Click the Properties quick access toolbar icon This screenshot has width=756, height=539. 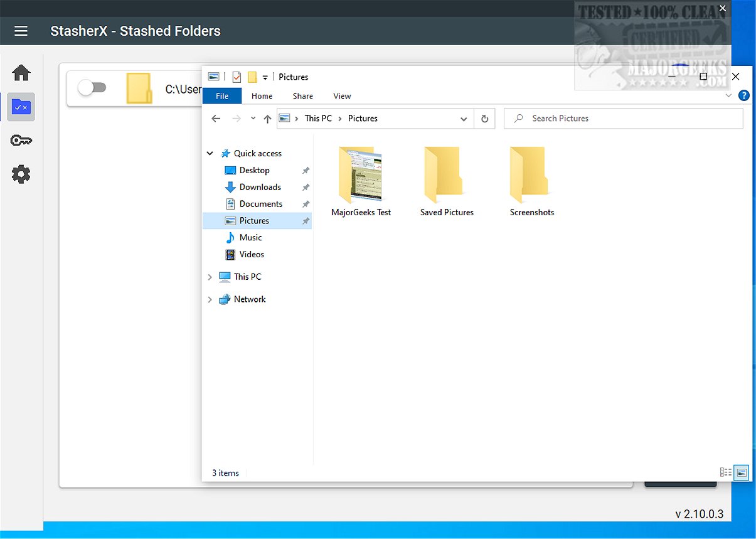pos(237,77)
